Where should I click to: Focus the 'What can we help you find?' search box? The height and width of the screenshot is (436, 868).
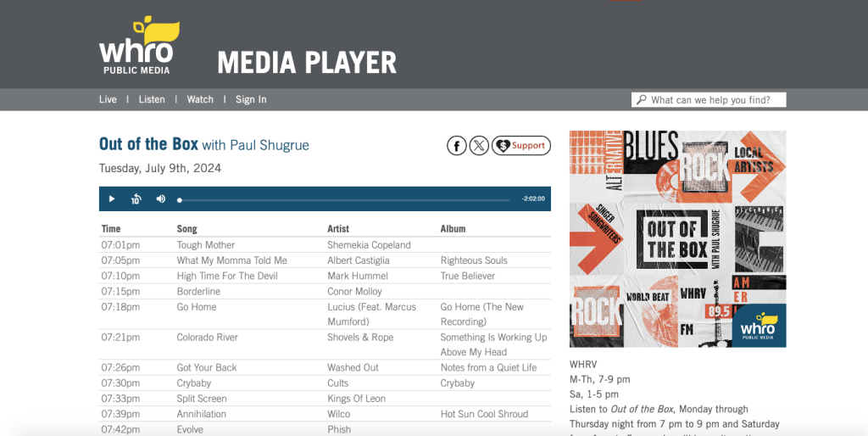709,100
